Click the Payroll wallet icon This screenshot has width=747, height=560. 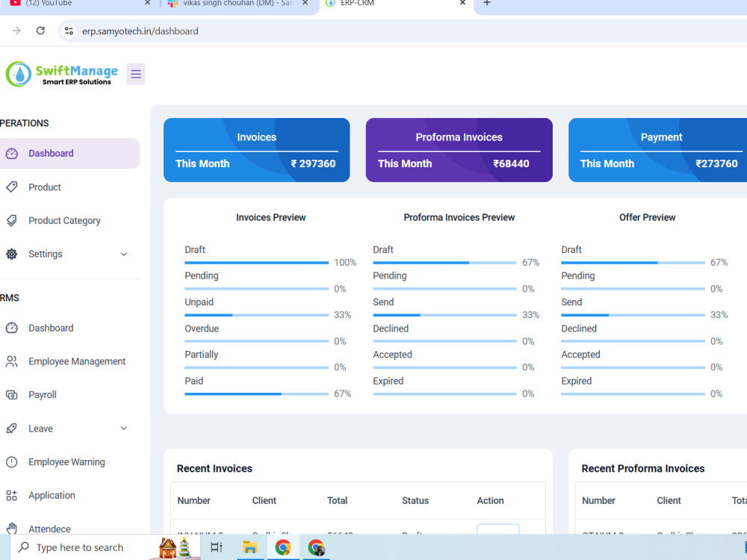(12, 395)
